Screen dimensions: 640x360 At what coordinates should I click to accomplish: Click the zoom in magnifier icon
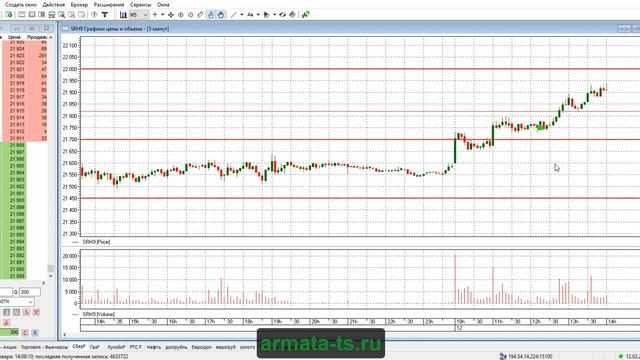pos(180,15)
